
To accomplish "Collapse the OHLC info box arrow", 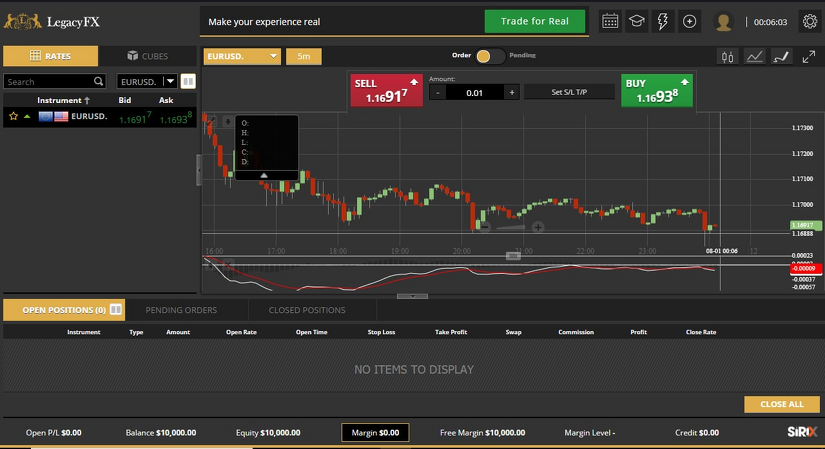I will point(264,175).
